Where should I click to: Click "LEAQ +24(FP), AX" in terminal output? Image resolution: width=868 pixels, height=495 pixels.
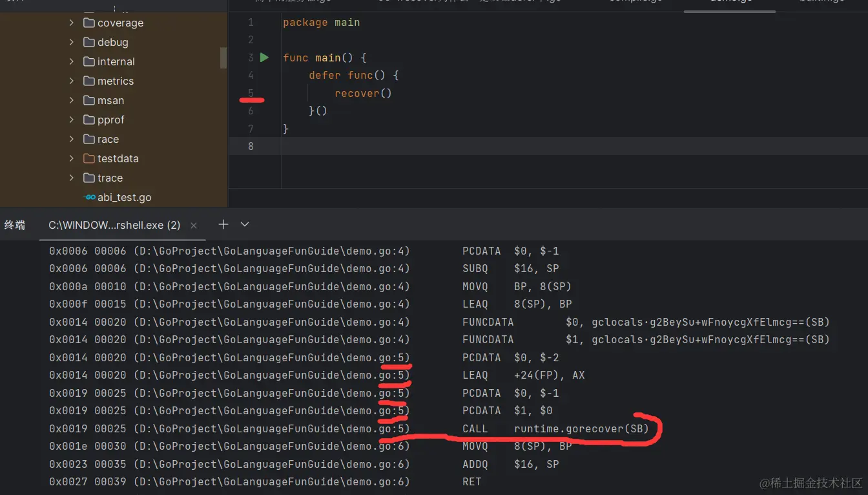pyautogui.click(x=523, y=375)
